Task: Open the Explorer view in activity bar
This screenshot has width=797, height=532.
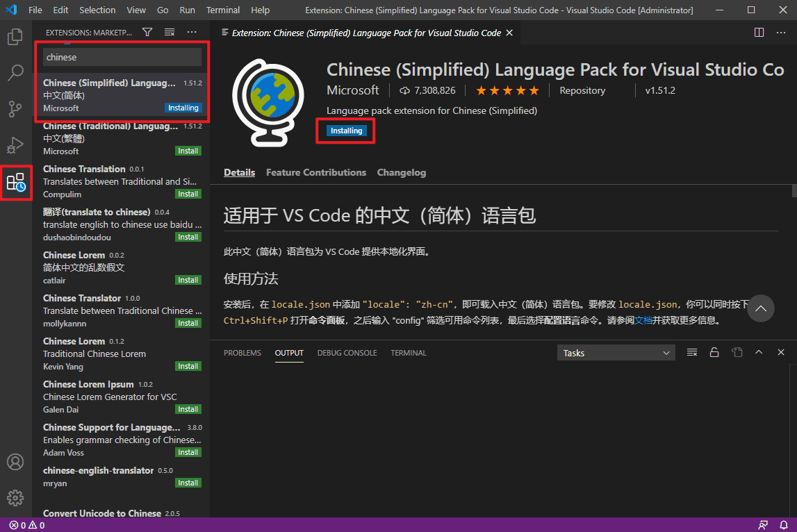Action: click(15, 37)
